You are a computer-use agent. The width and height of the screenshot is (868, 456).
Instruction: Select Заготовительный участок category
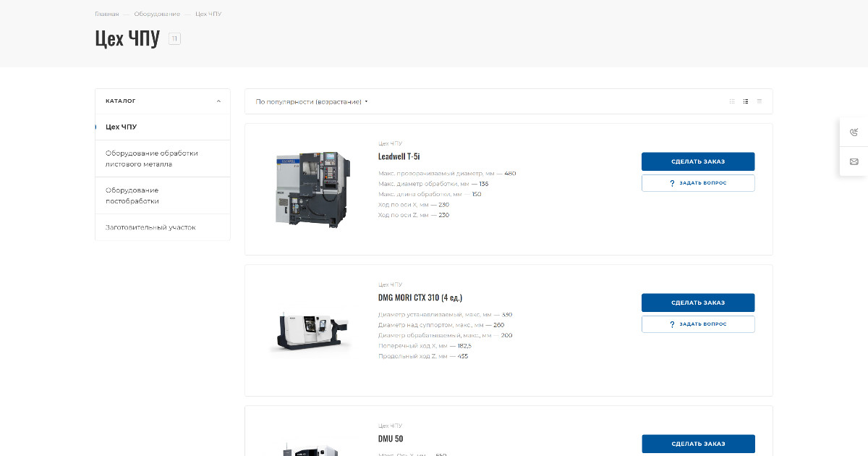tap(150, 227)
